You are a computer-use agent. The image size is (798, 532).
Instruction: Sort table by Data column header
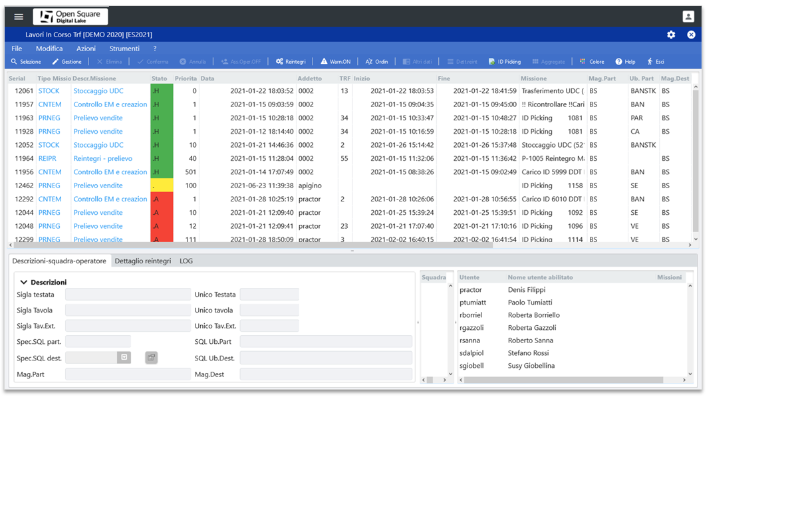tap(207, 78)
